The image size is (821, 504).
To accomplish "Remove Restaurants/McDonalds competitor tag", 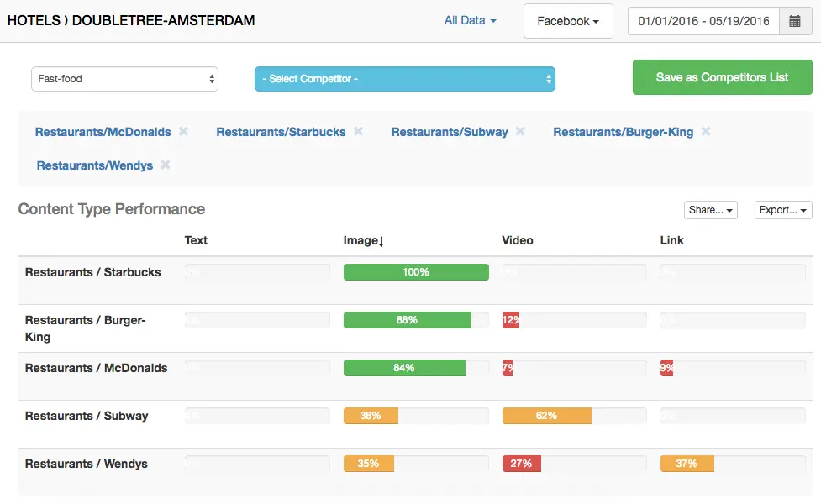I will 183,132.
